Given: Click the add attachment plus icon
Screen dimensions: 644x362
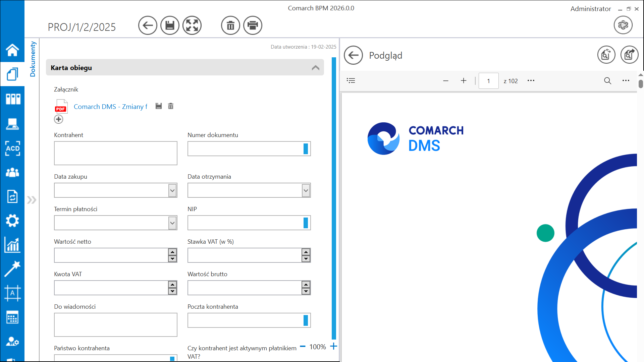Looking at the screenshot, I should 59,119.
